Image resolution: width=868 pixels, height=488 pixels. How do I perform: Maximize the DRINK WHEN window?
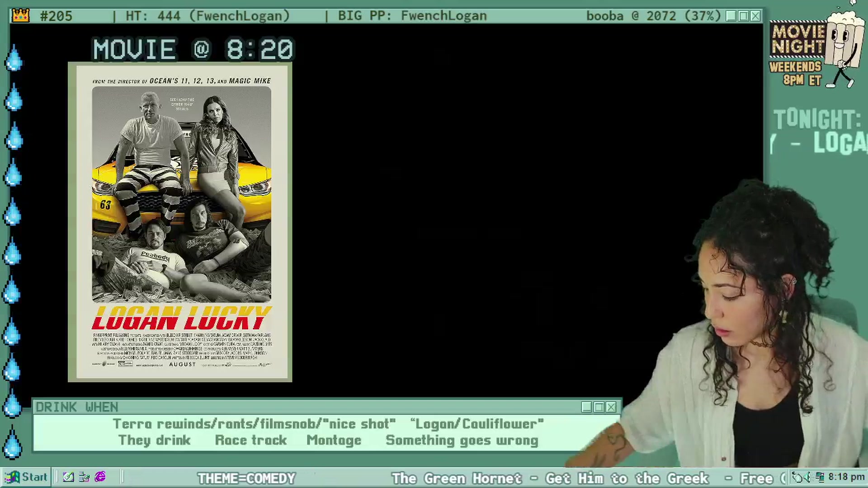(x=599, y=407)
